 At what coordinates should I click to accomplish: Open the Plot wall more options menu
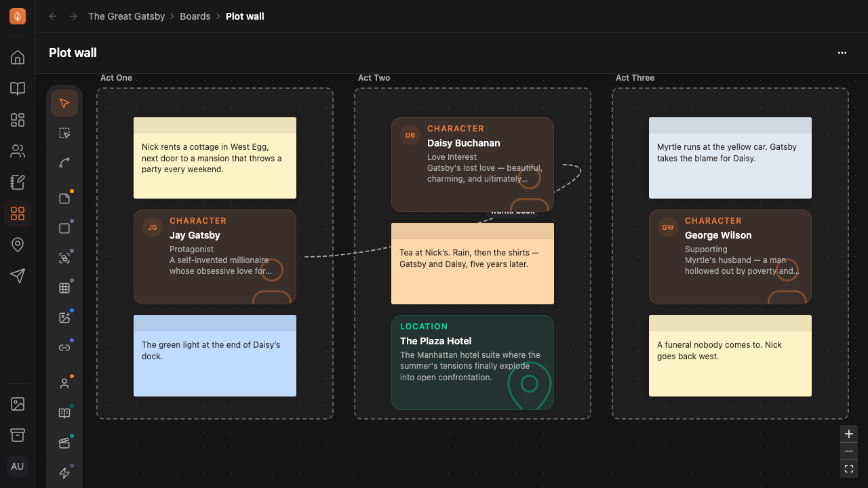point(842,53)
